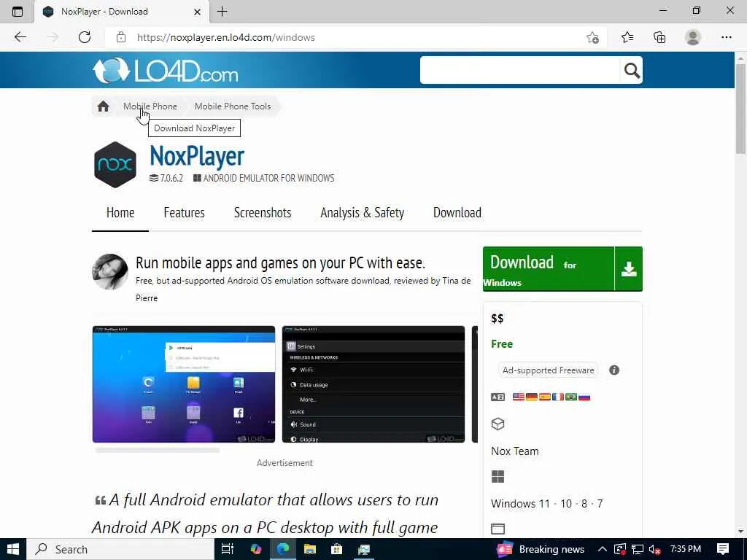Viewport: 747px width, 560px height.
Task: Click the search magnifier button
Action: 632,71
